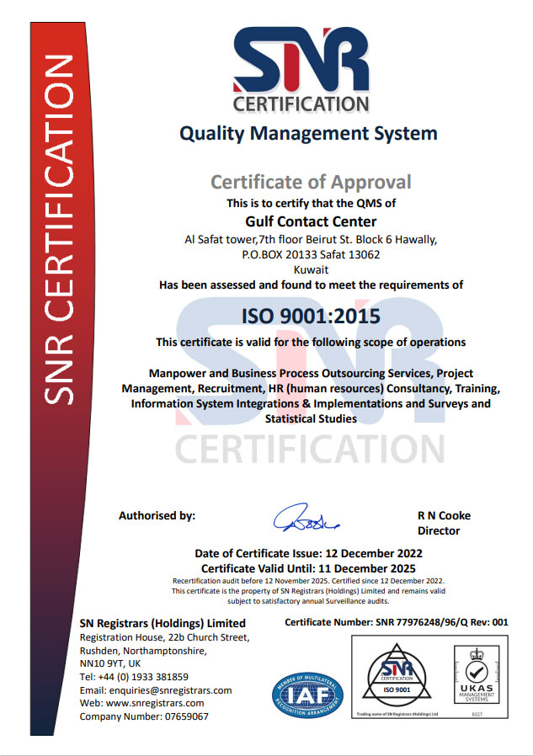Image resolution: width=533 pixels, height=756 pixels.
Task: Click 'P.O.BOX 20133 Safat 13062'
Action: (x=311, y=254)
